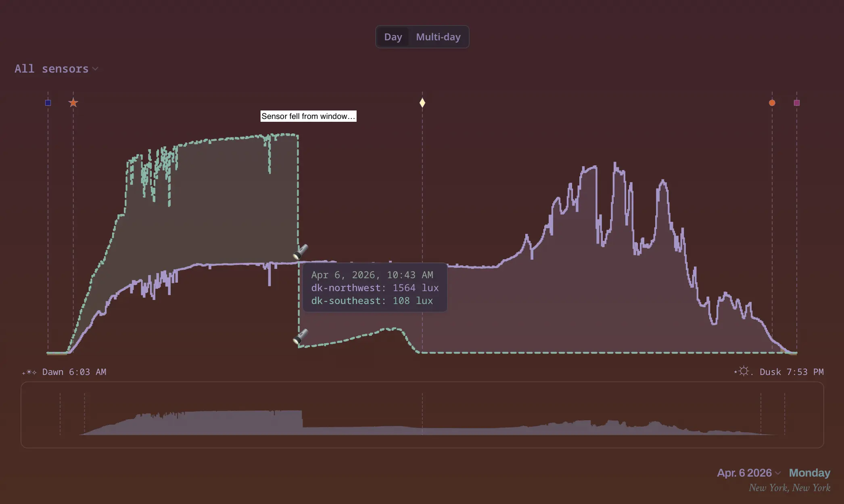Expand the Apr. 6 2026 date picker
The image size is (844, 504).
pyautogui.click(x=744, y=473)
